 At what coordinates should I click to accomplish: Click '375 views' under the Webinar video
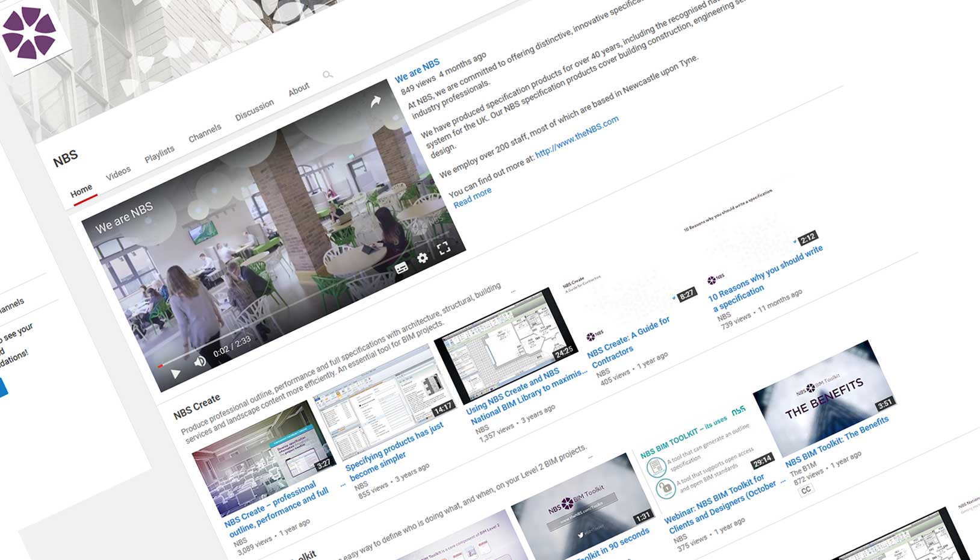click(x=691, y=543)
